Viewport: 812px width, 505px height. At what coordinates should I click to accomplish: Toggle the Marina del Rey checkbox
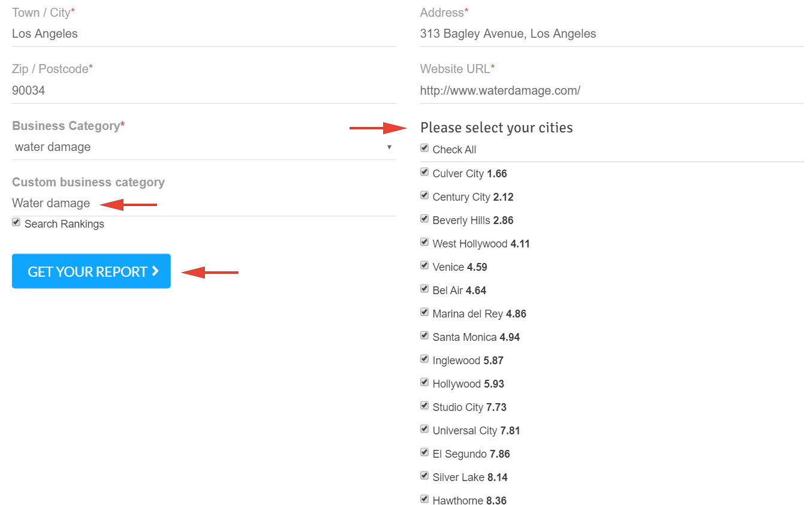coord(425,312)
